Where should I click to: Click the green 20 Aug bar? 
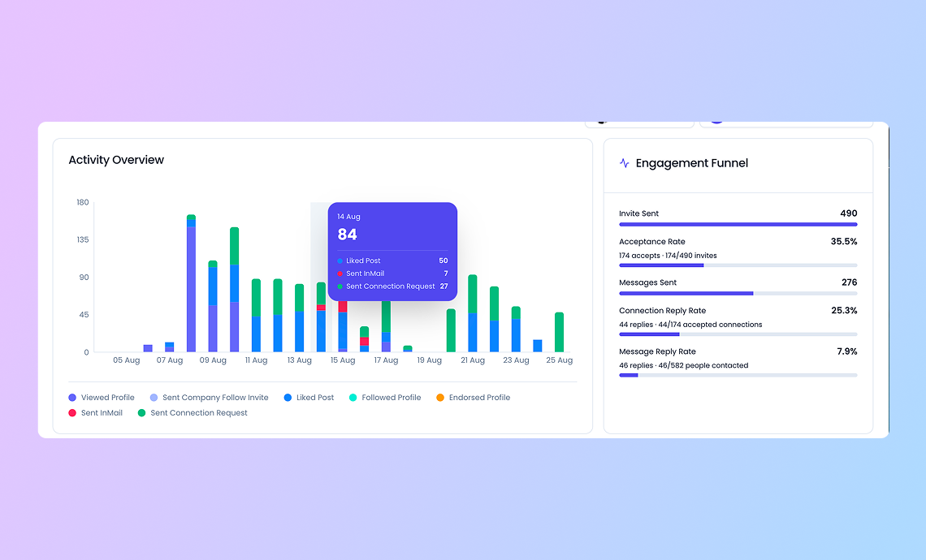[x=451, y=330]
